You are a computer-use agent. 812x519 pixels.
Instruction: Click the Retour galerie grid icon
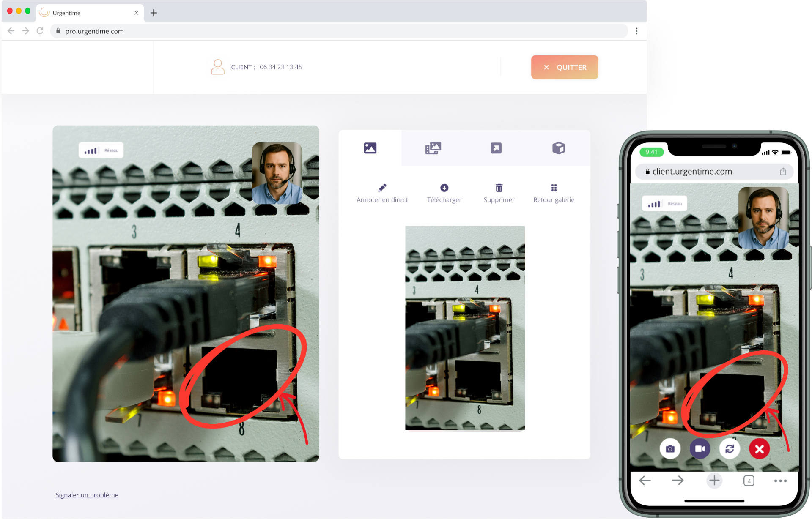pos(554,188)
